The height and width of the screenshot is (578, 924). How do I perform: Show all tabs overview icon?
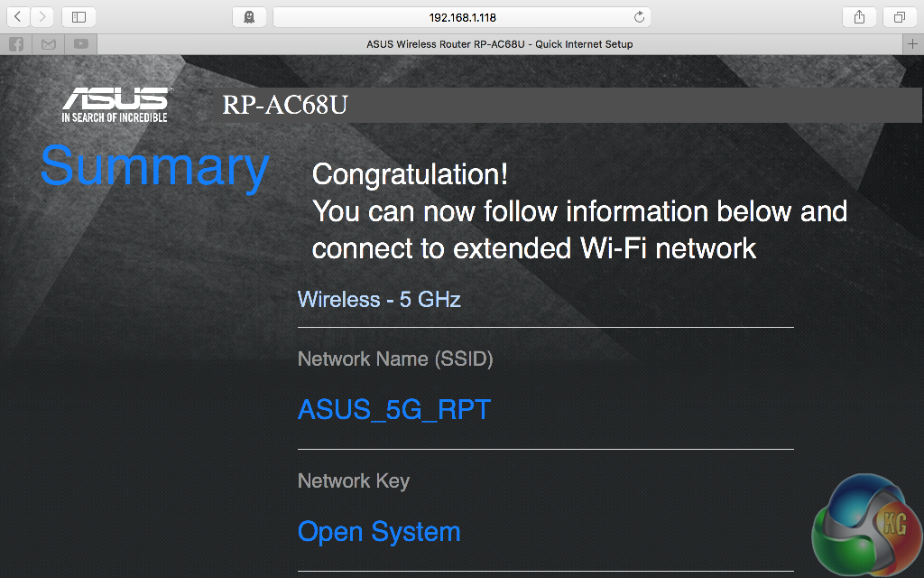(900, 17)
